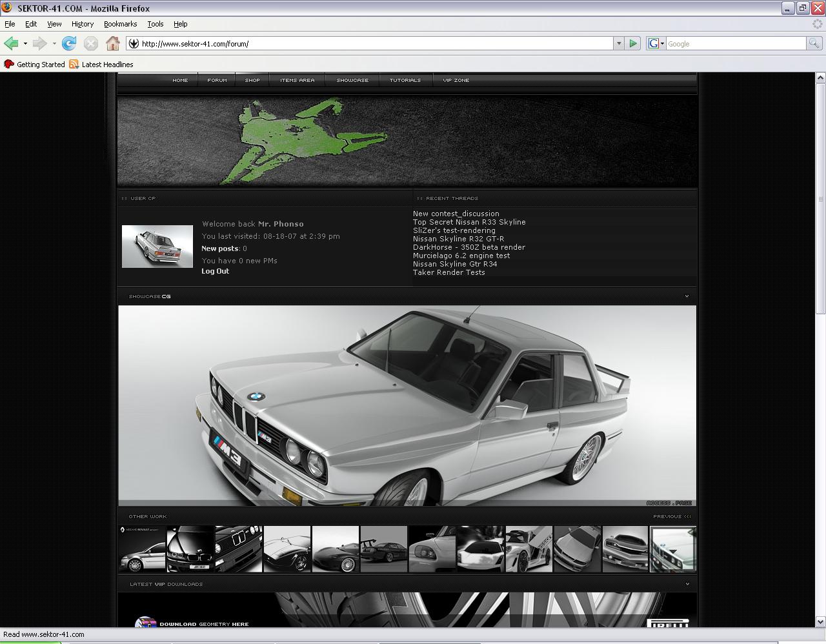Screen dimensions: 826x644
Task: Open the VIP ZONE nav tab
Action: pyautogui.click(x=456, y=80)
